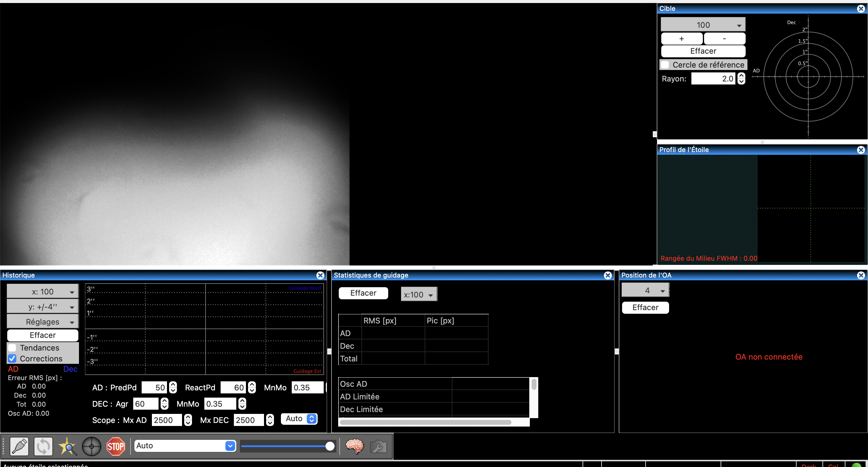Expand the y: +/-4'' scale dropdown
Viewport: 868px width, 467px height.
click(43, 307)
